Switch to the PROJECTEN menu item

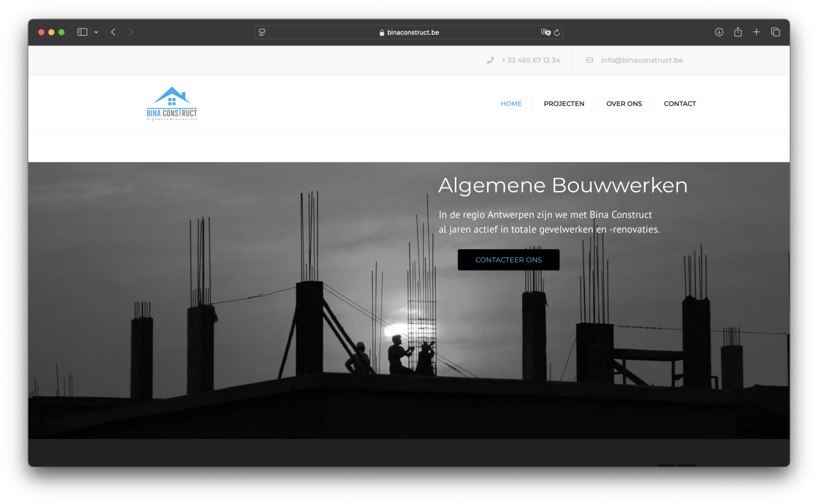pyautogui.click(x=564, y=103)
